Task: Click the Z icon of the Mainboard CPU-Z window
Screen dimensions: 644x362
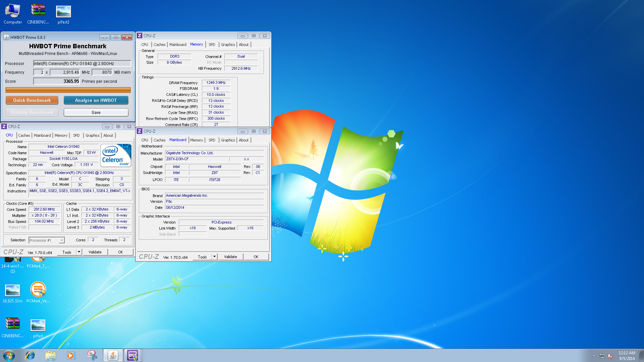Action: tap(140, 131)
